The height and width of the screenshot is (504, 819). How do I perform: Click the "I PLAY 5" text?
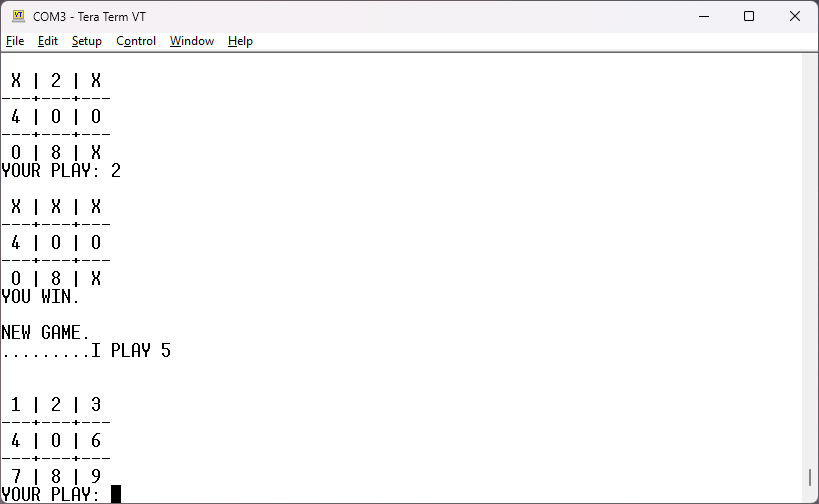pyautogui.click(x=131, y=351)
